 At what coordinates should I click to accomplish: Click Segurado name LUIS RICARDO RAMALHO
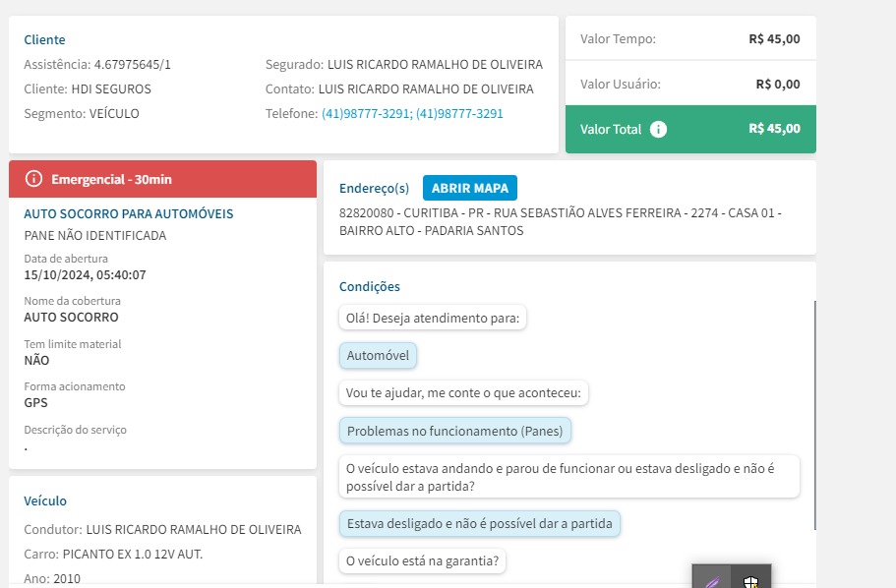tap(435, 65)
